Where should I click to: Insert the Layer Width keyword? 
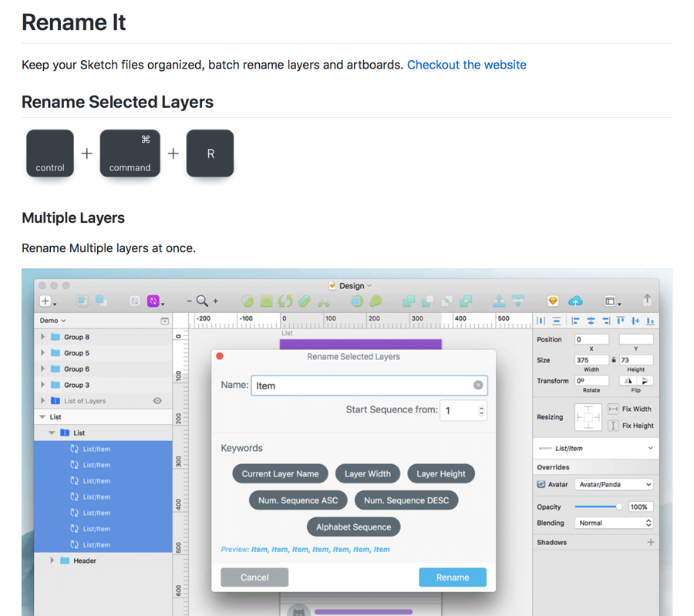click(x=368, y=474)
